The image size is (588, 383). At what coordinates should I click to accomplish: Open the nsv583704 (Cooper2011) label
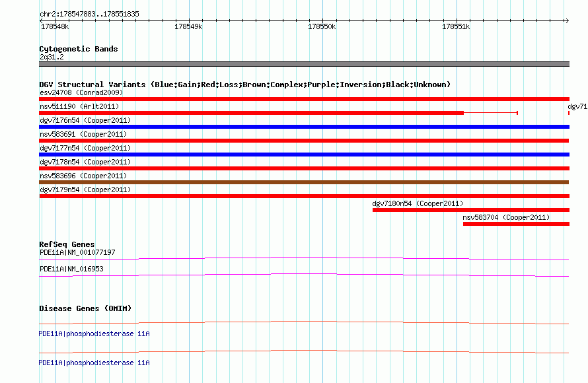tap(506, 217)
